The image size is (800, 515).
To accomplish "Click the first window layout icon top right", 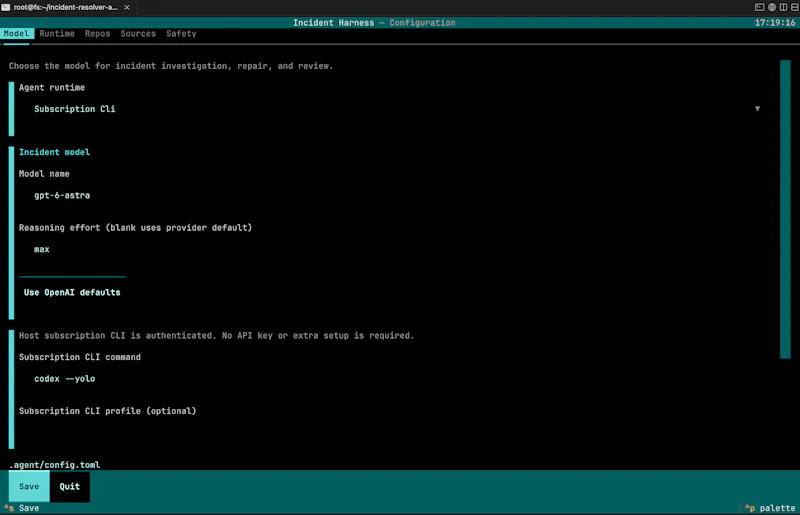I will point(759,7).
